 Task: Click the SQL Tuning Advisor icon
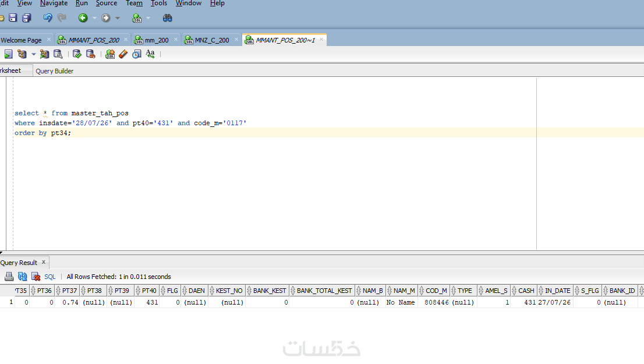(x=58, y=54)
